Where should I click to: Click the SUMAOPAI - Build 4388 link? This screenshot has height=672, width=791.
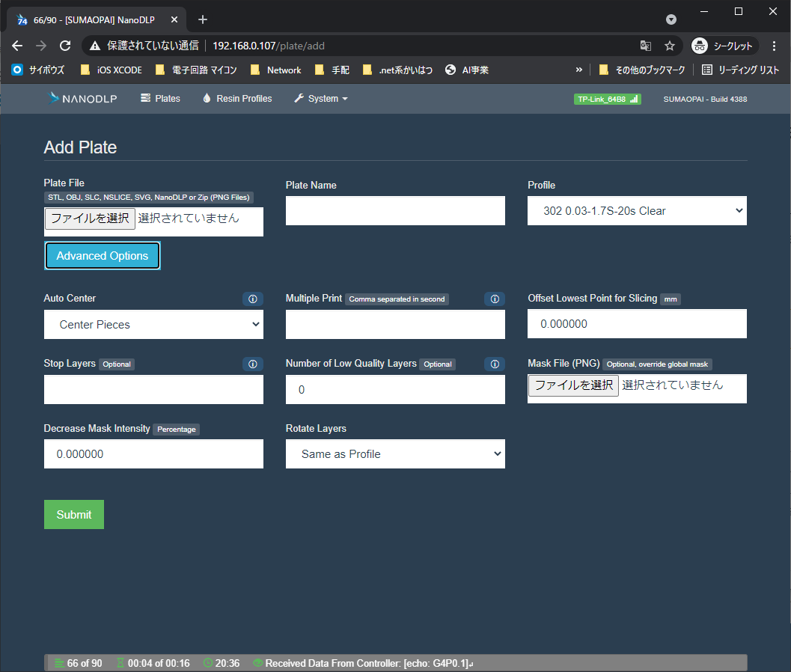coord(705,99)
